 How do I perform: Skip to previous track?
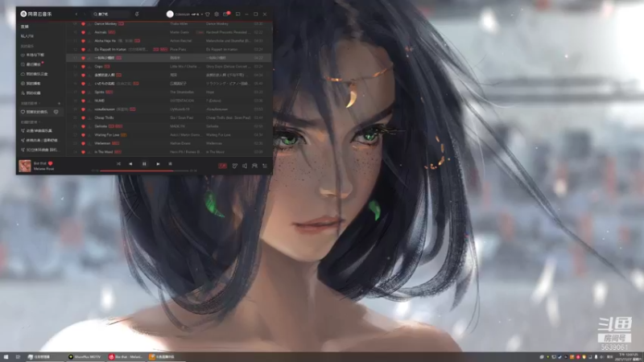coord(130,164)
